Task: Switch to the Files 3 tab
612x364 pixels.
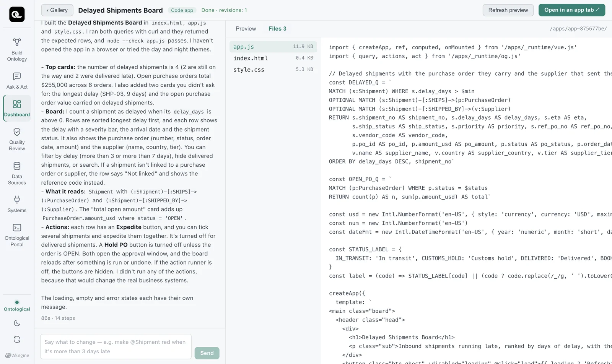Action: coord(277,29)
